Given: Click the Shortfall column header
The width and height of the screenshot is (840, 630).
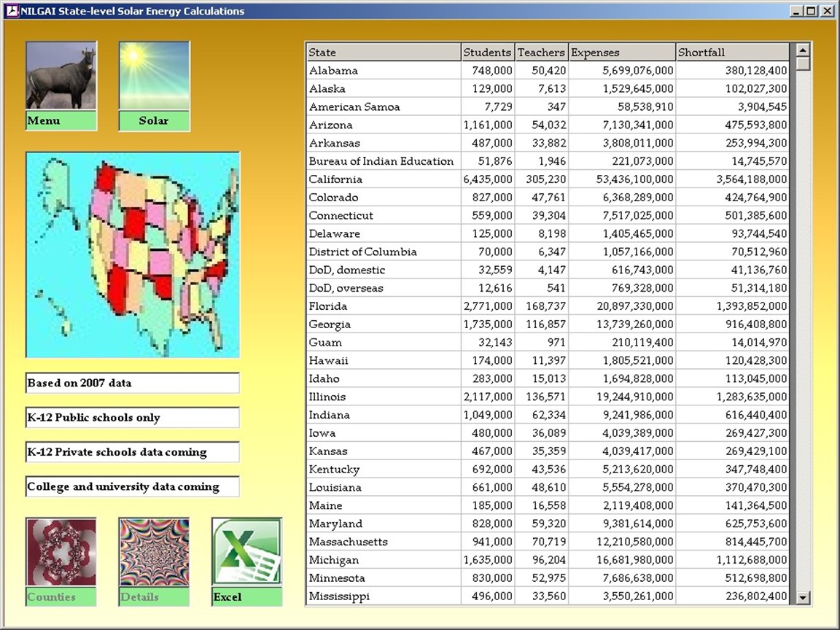Looking at the screenshot, I should pyautogui.click(x=732, y=52).
